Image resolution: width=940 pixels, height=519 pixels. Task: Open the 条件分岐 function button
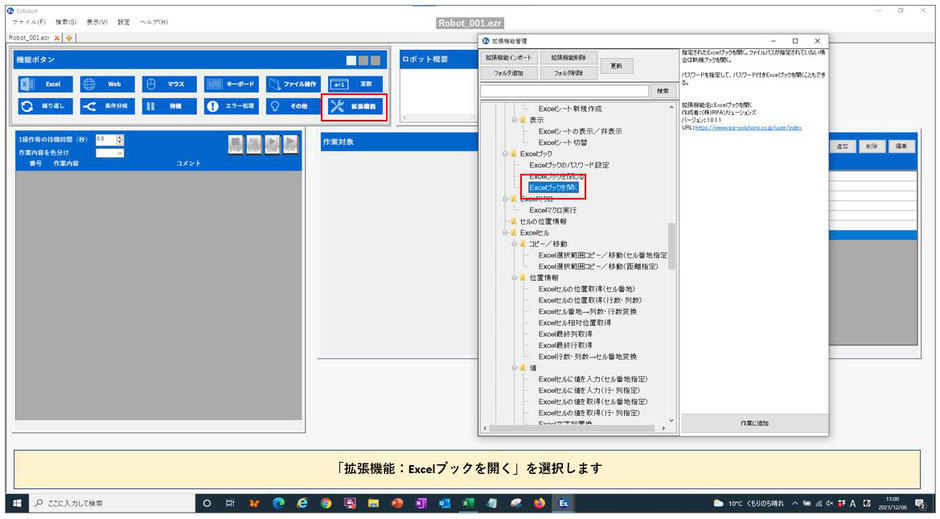[107, 106]
